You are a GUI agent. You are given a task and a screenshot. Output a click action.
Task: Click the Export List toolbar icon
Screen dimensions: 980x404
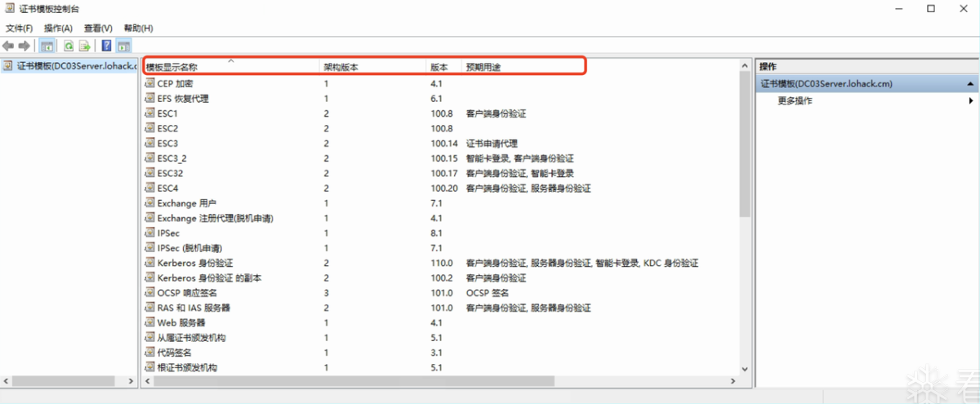pyautogui.click(x=84, y=46)
